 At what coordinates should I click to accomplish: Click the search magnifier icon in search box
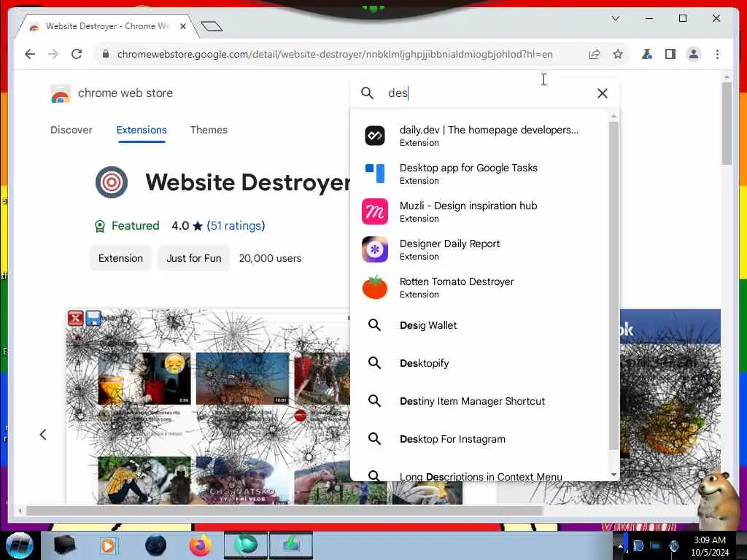[x=368, y=93]
